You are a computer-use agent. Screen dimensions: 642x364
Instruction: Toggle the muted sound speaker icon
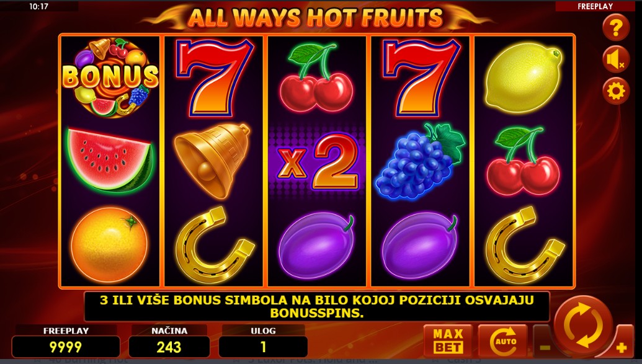616,60
